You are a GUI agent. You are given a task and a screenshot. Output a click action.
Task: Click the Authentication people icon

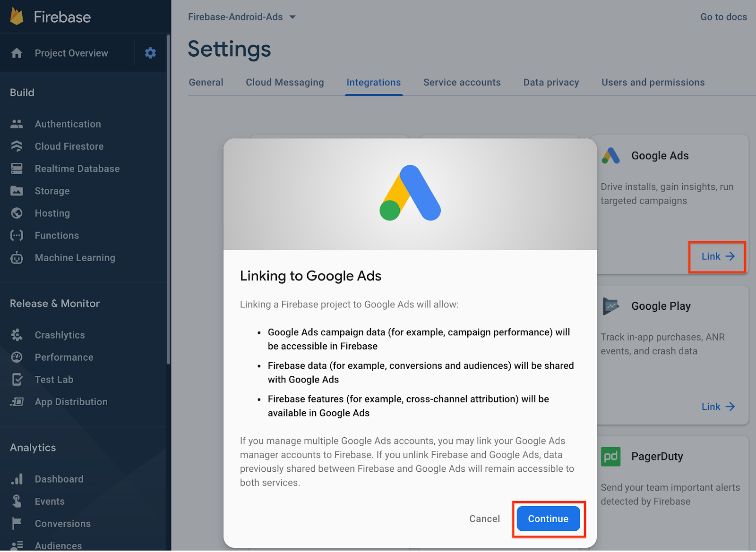[x=17, y=124]
